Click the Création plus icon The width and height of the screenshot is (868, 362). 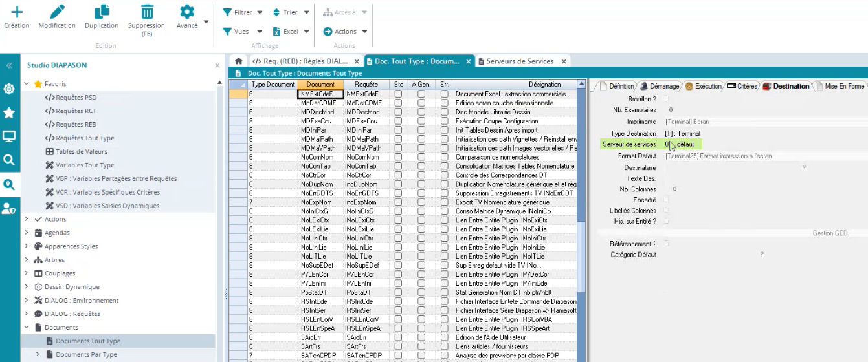16,12
